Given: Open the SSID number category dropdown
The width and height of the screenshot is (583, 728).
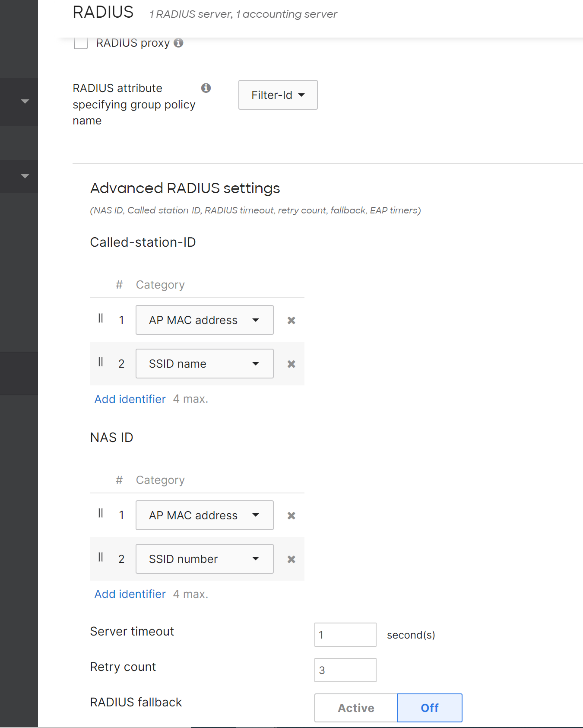Looking at the screenshot, I should coord(204,559).
